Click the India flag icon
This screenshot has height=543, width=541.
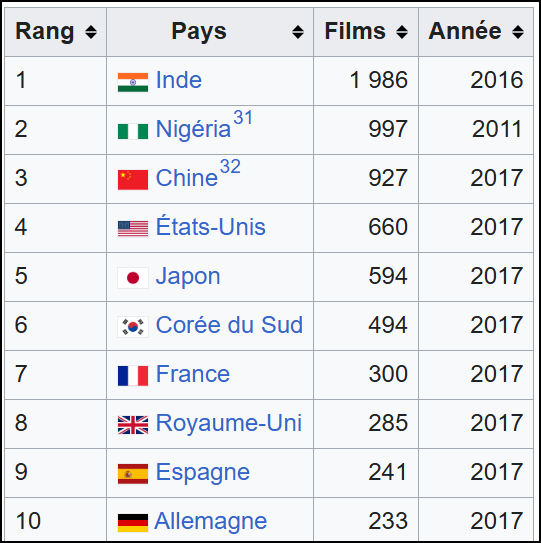point(133,82)
